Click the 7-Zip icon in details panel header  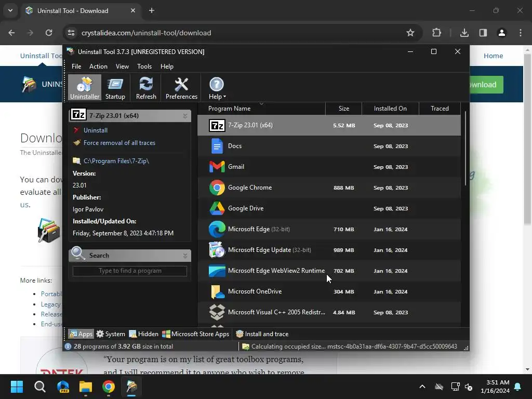[79, 115]
